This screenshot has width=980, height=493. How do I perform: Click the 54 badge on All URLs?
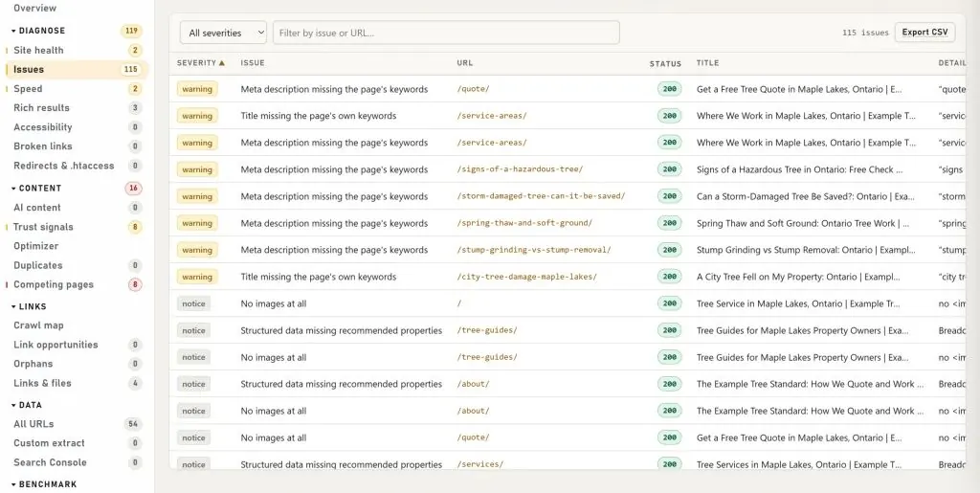[x=133, y=424]
